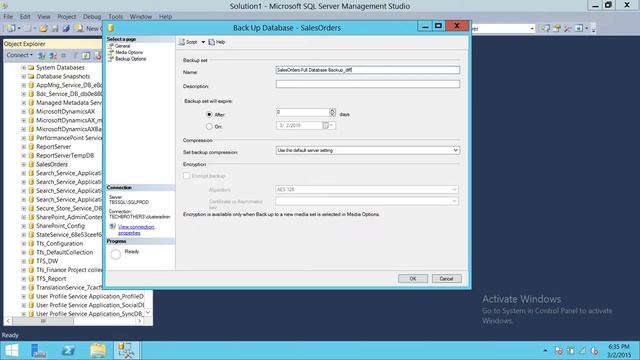This screenshot has width=640, height=360.
Task: Click the expire after days spinner
Action: pos(332,112)
